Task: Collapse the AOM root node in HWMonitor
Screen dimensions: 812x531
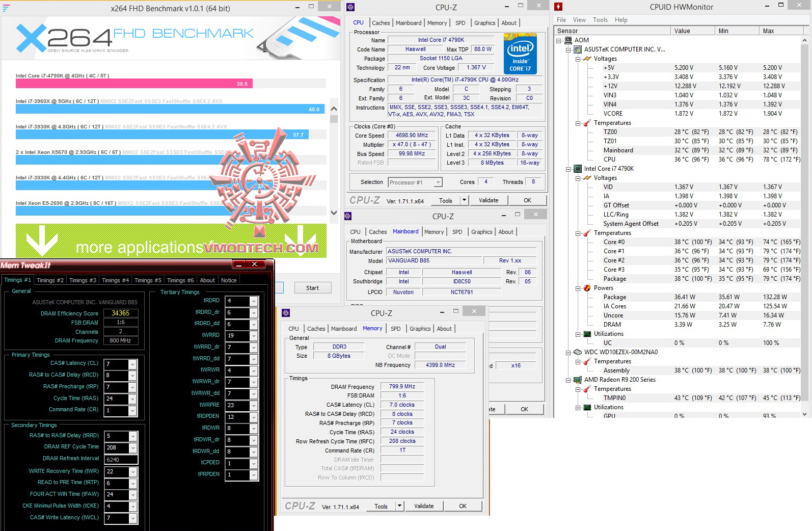Action: click(x=559, y=40)
